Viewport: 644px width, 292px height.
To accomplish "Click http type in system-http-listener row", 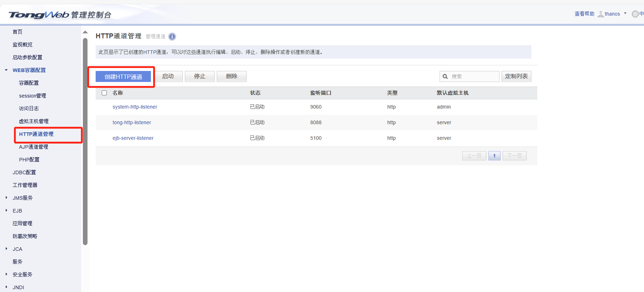I will 391,107.
